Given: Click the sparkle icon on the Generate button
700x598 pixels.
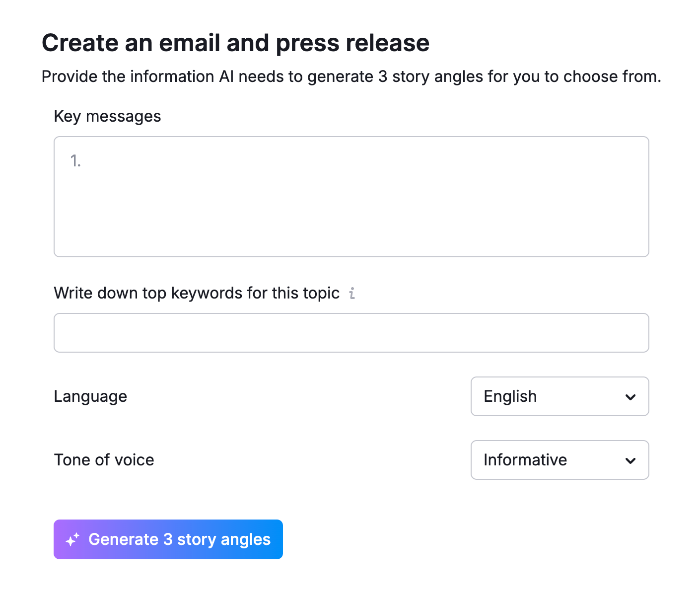Looking at the screenshot, I should pos(72,539).
